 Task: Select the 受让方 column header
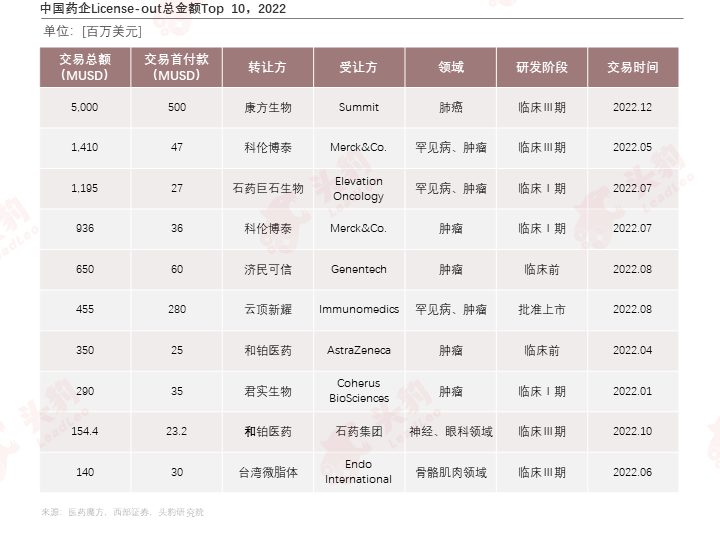359,67
